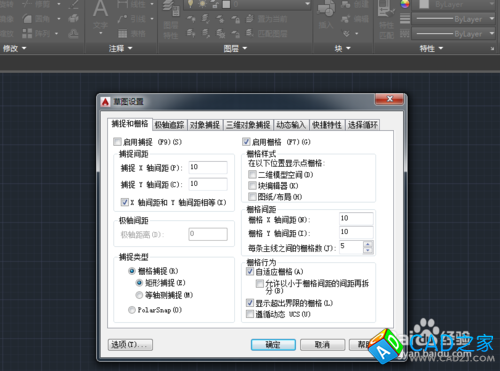Image resolution: width=500 pixels, height=371 pixels.
Task: Click the 创建 create block icon
Action: [x=355, y=5]
